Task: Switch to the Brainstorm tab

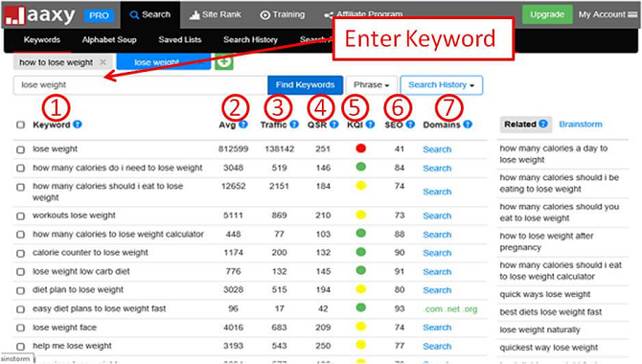Action: (x=581, y=125)
